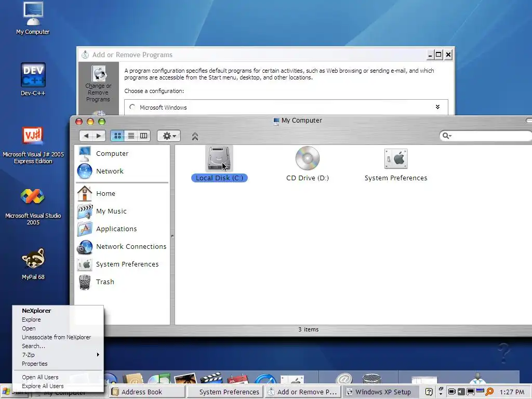Click the orange magnifier tray icon
532x399 pixels.
489,392
